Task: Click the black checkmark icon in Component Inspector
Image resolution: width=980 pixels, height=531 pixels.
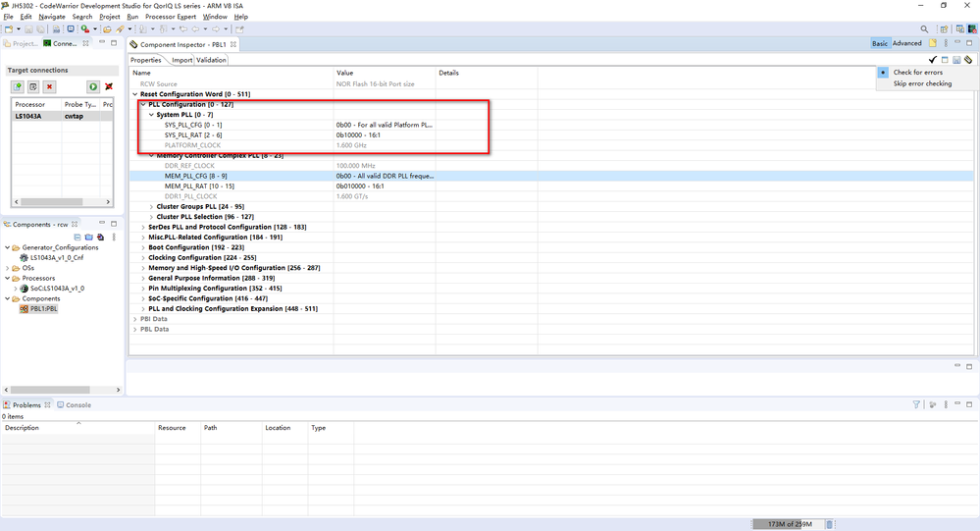Action: point(933,60)
